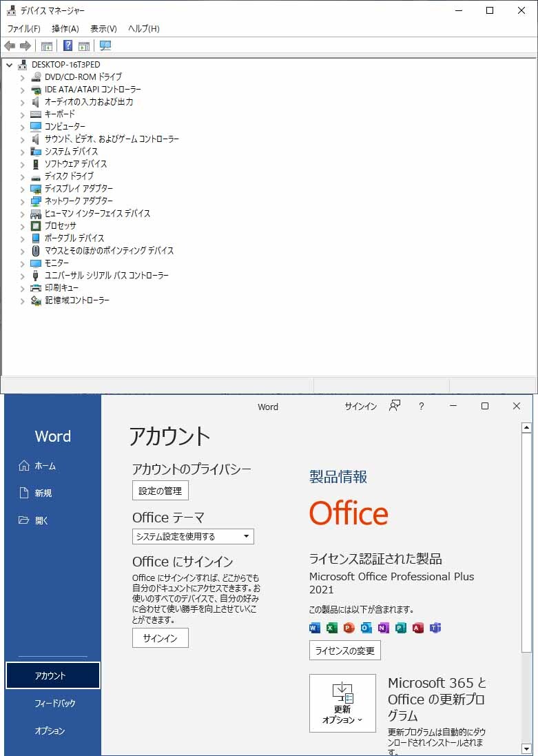Viewport: 538px width, 756px height.
Task: Click the Show/Hide Console Tree toolbar icon
Action: tap(47, 46)
